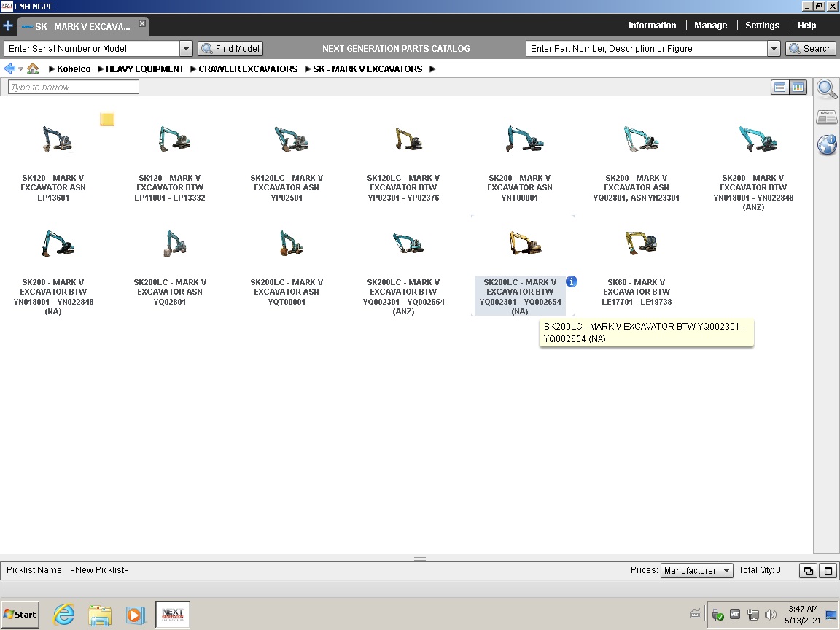
Task: Click the blue info icon on SK200LC NA
Action: (x=572, y=281)
